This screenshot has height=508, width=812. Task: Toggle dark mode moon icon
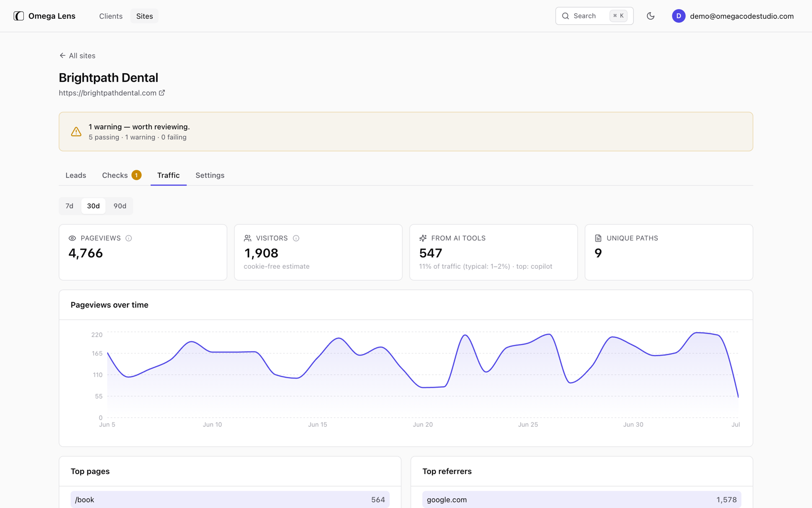(651, 16)
